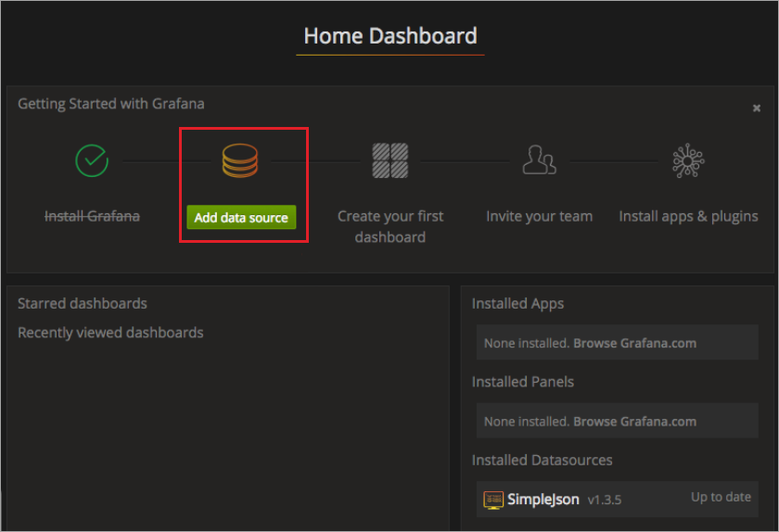Viewport: 779px width, 532px height.
Task: Click the dashboard grid squares icon
Action: point(390,160)
